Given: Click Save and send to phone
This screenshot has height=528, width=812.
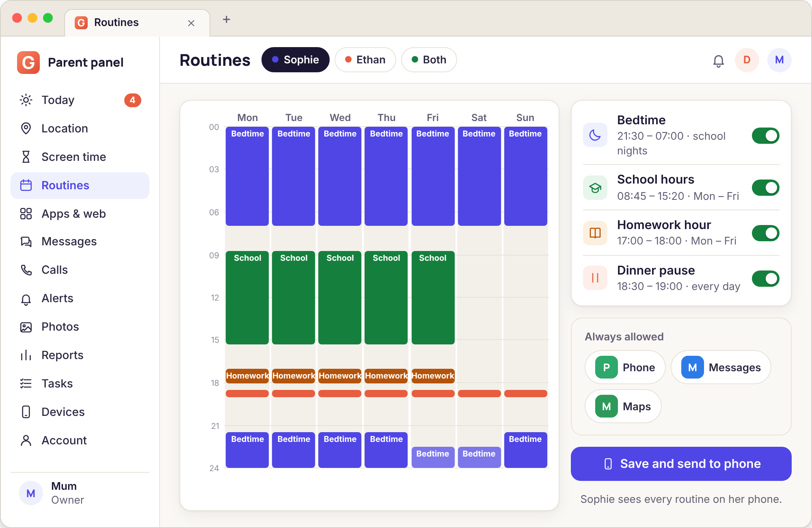Looking at the screenshot, I should click(681, 464).
